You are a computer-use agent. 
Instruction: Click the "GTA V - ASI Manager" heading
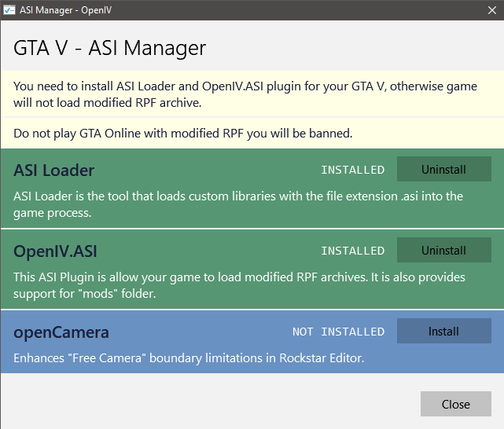[110, 48]
